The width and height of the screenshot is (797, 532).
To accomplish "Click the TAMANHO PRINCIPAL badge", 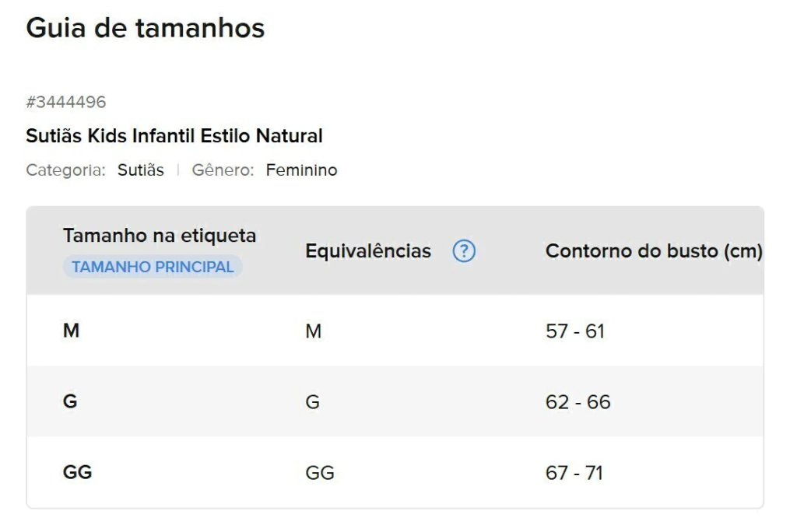I will [153, 267].
